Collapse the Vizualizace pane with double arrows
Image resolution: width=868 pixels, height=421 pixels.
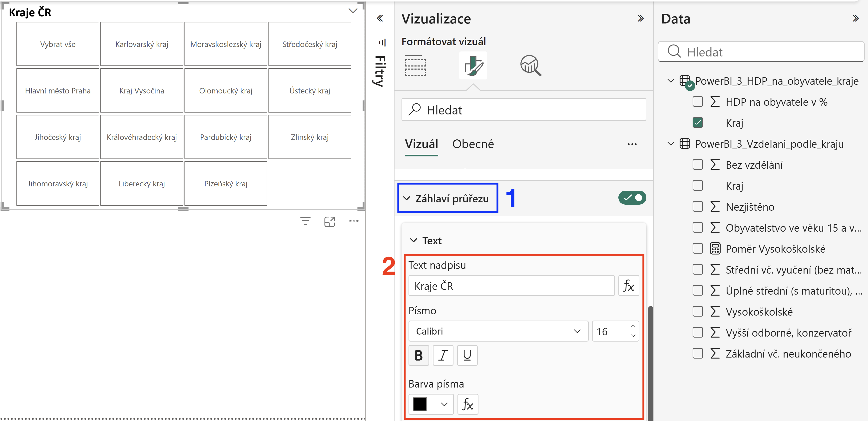pyautogui.click(x=641, y=18)
